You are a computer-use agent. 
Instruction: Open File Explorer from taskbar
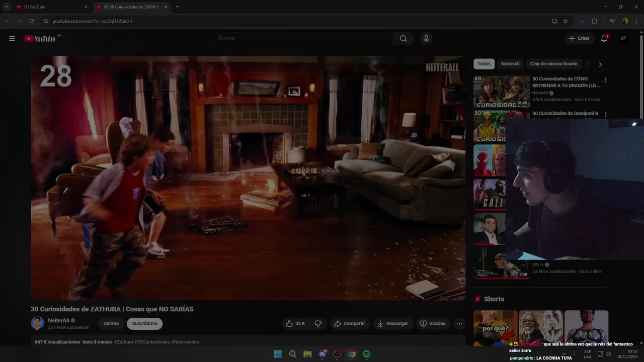click(x=307, y=354)
